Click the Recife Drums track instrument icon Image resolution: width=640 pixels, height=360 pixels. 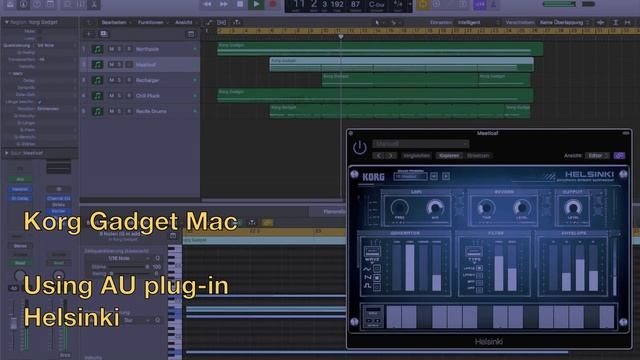click(x=97, y=111)
